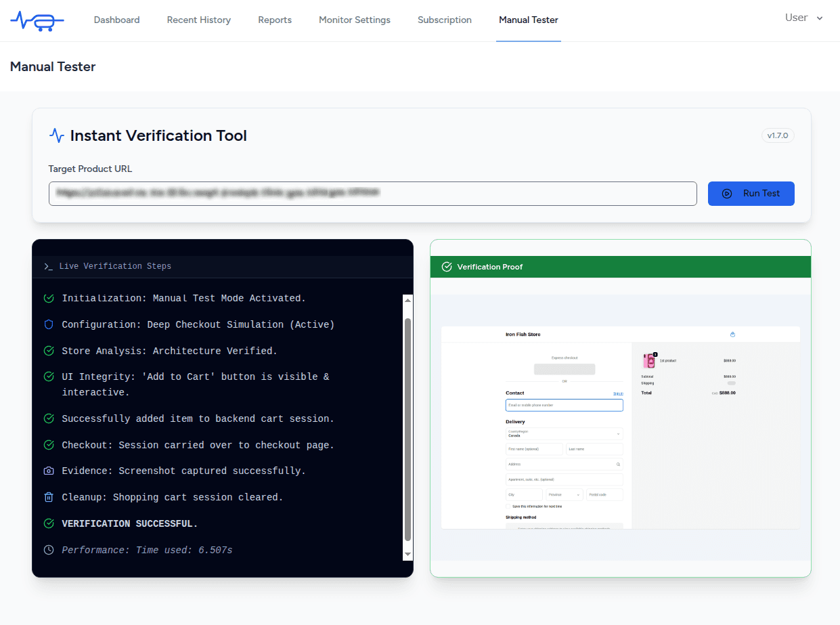Click the green check in Verification Proof header
The image size is (840, 625).
[x=447, y=266]
